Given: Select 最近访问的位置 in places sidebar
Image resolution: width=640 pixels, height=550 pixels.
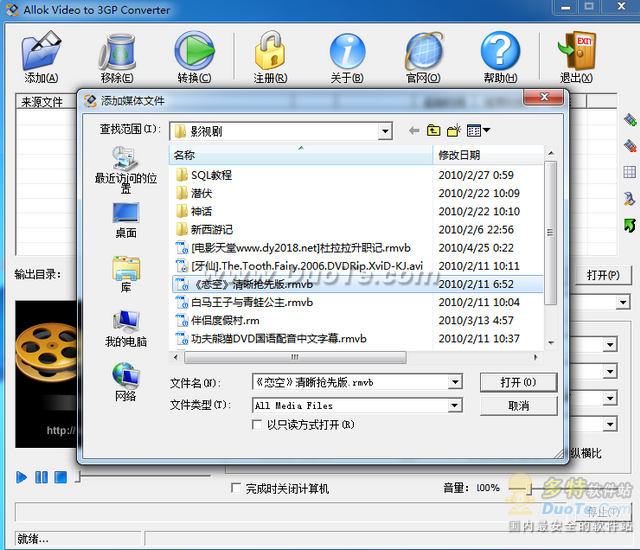Looking at the screenshot, I should [x=126, y=170].
